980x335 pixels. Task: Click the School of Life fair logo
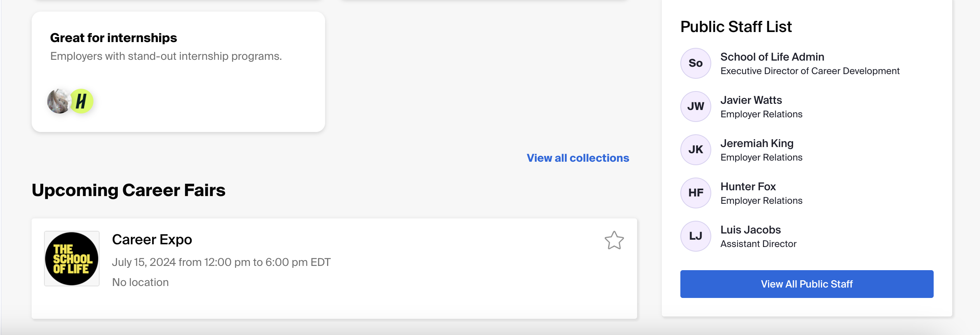click(72, 259)
